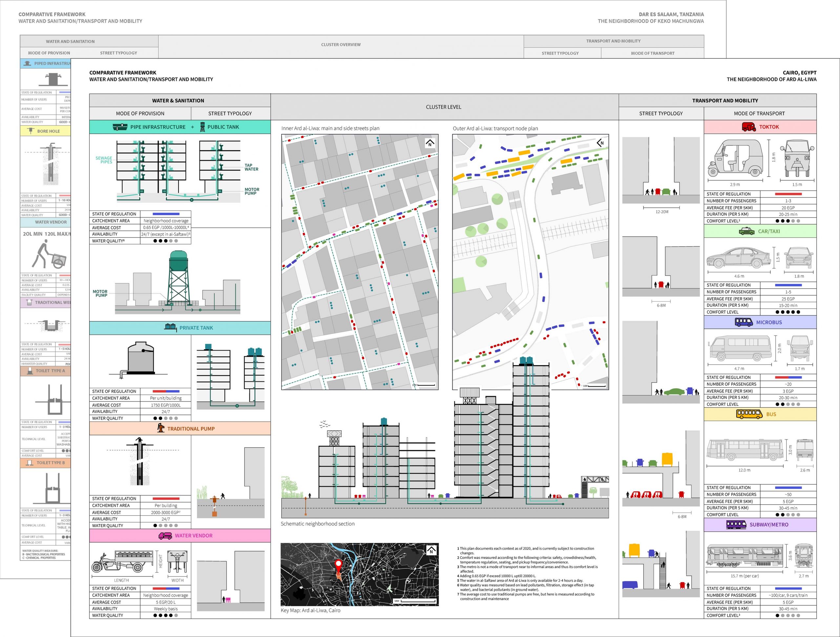Click north arrow on Inner Ard al-Liwa plan
Viewport: 840px width, 637px height.
click(430, 143)
